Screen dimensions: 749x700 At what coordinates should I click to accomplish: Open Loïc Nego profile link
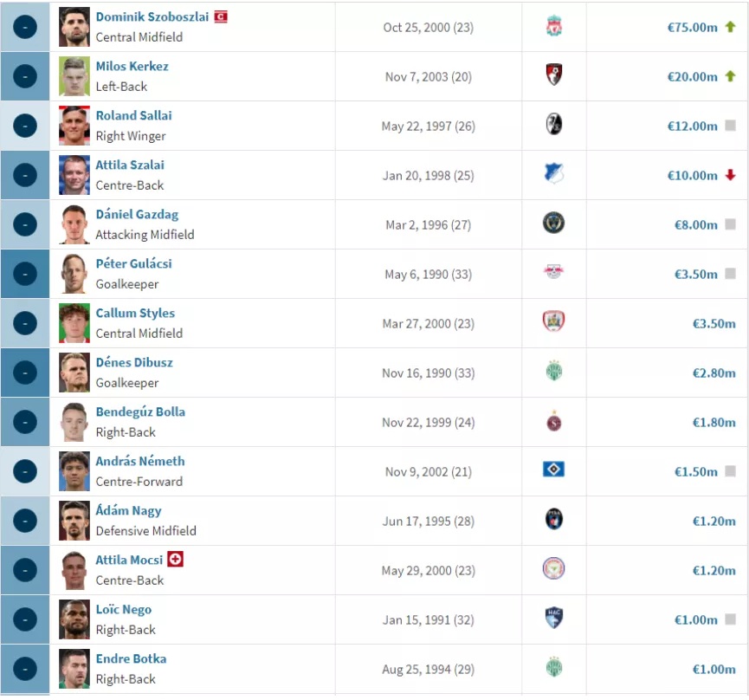[x=124, y=609]
